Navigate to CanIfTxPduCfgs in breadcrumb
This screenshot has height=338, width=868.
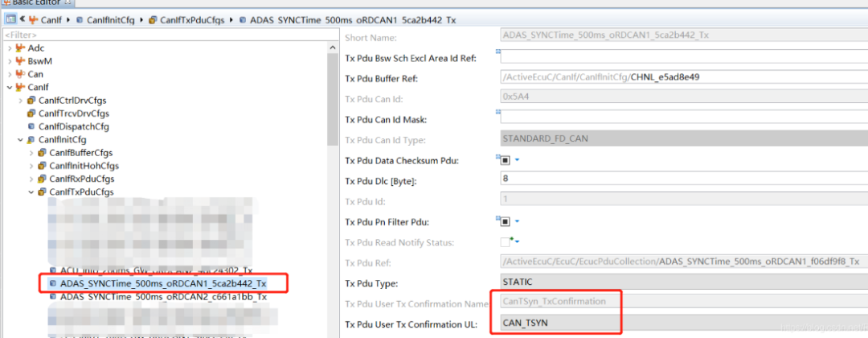click(192, 20)
